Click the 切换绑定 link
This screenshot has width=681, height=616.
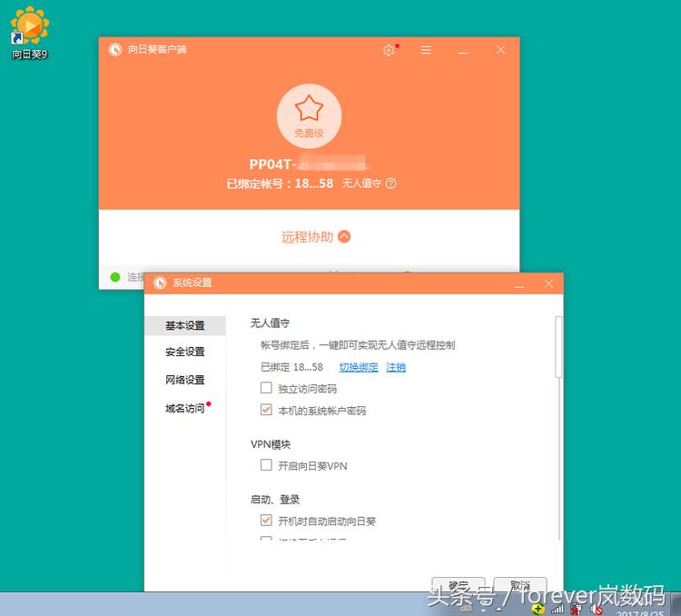pos(359,367)
